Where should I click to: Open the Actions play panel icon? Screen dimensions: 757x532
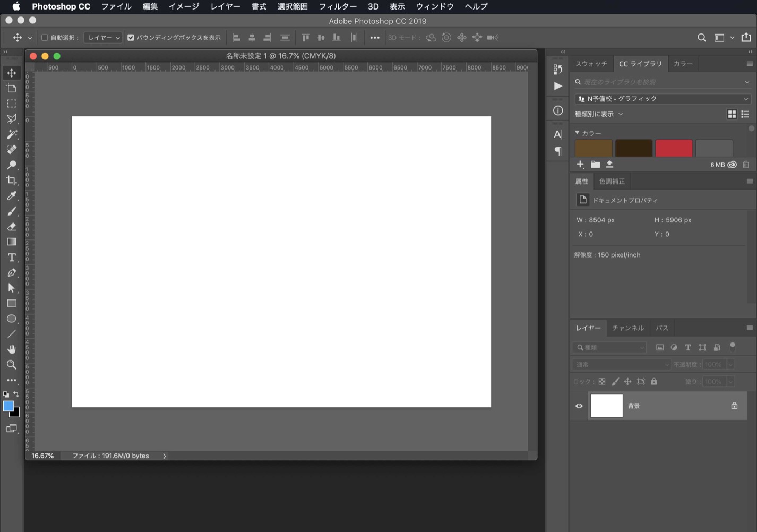pos(558,86)
